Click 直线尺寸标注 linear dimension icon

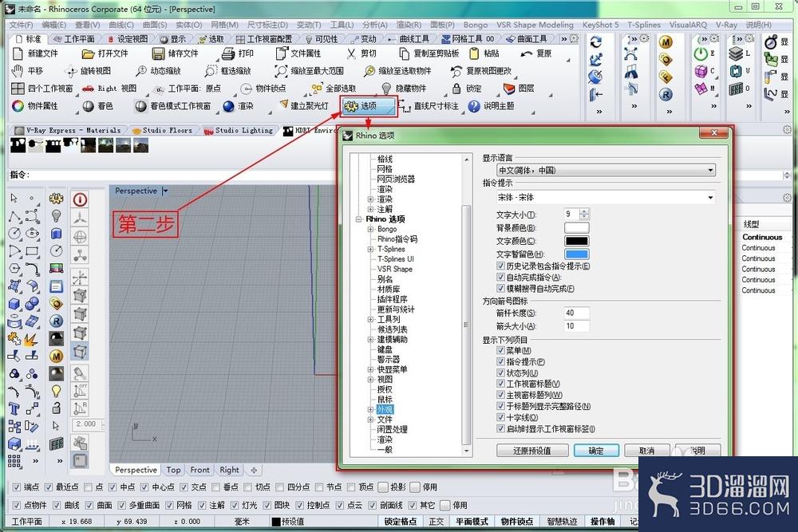405,106
